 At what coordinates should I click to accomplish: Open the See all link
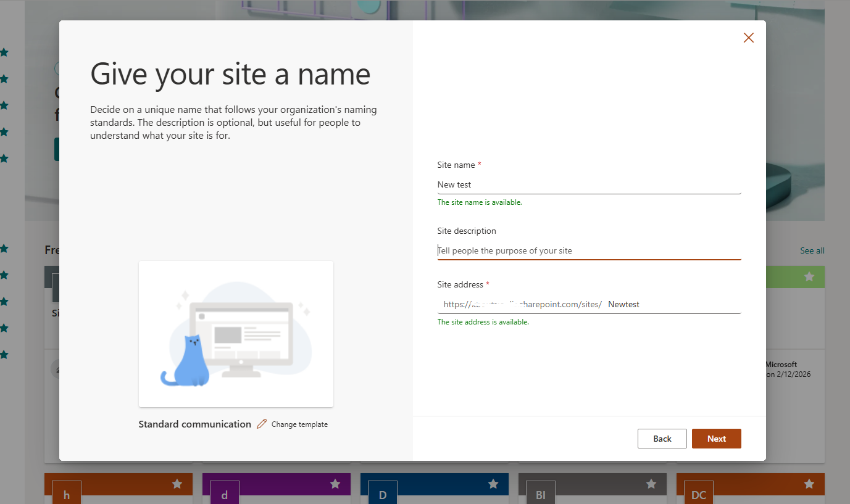pos(812,250)
